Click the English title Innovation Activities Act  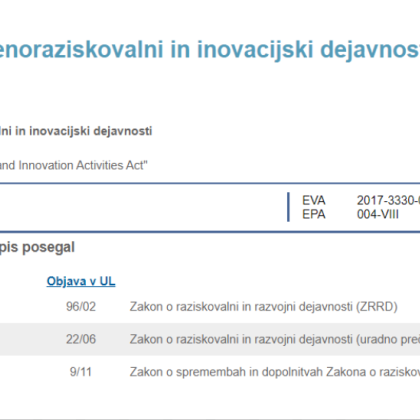tap(74, 165)
